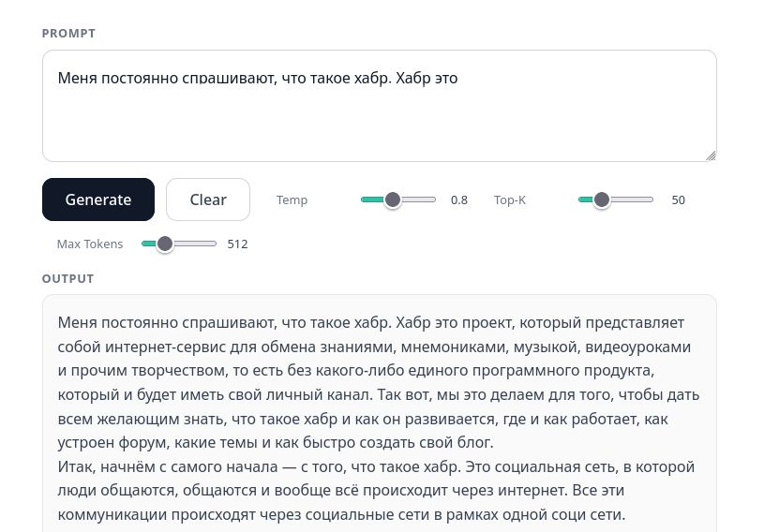
Task: Click the Top-K label
Action: [x=510, y=200]
